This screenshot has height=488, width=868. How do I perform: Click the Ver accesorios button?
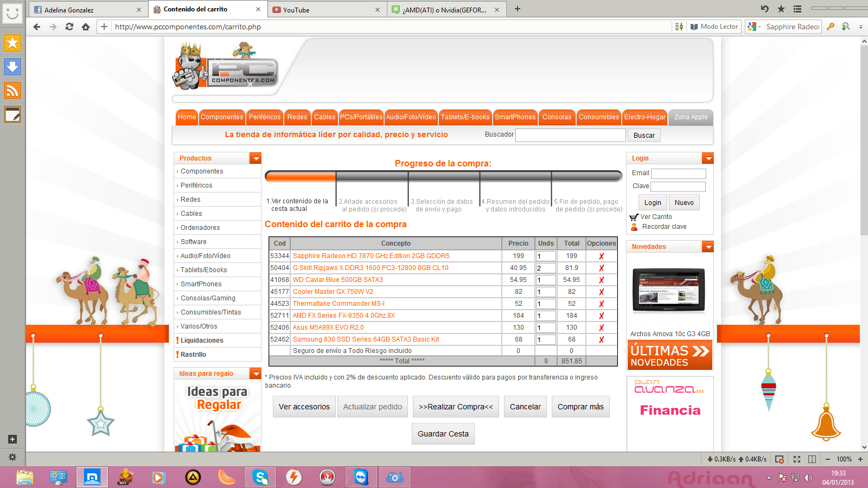304,407
